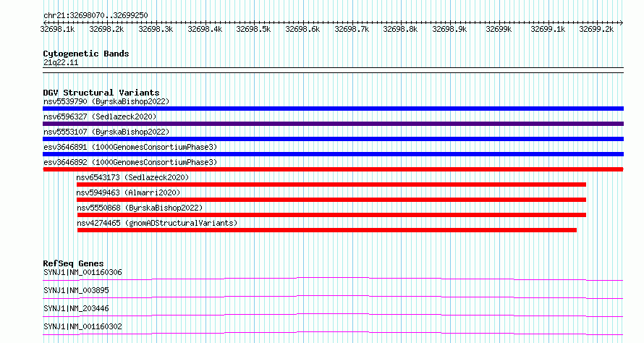Screen dimensions: 644x343
Task: Click the red bar under nsv4274465
Action: (327, 230)
